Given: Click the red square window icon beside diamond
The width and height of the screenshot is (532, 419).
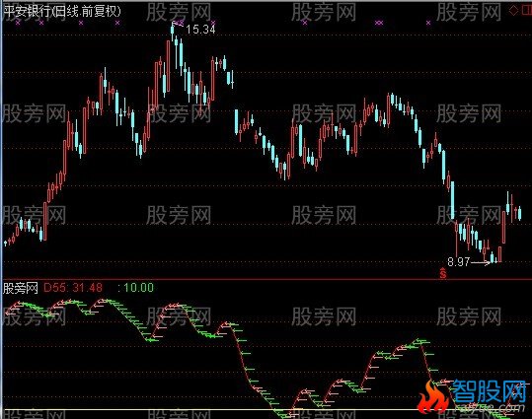Looking at the screenshot, I should coord(527,10).
